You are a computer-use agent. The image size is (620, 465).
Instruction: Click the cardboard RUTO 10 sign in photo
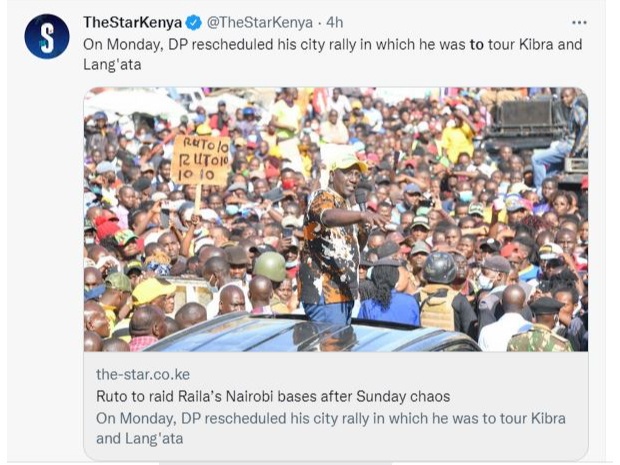point(200,160)
